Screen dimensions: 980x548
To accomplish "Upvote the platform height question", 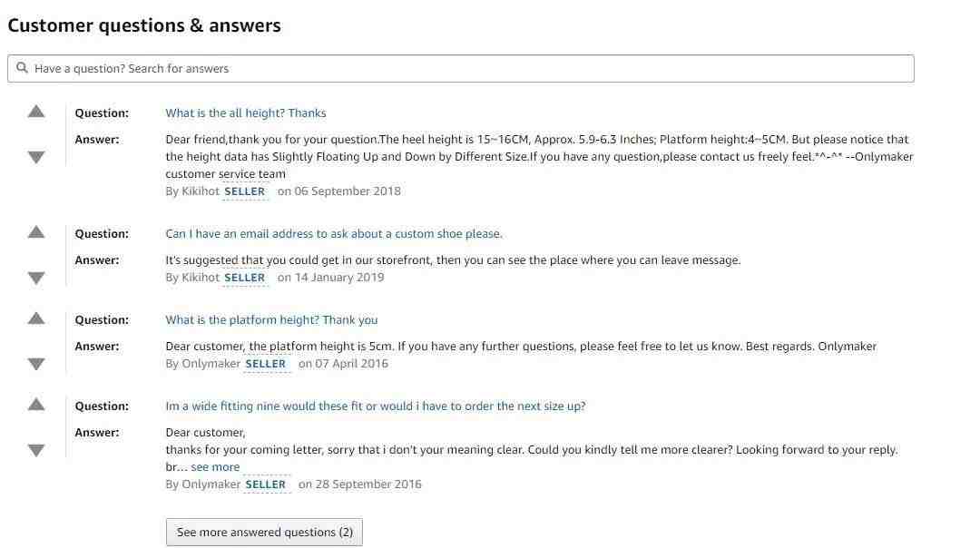I will [x=36, y=318].
